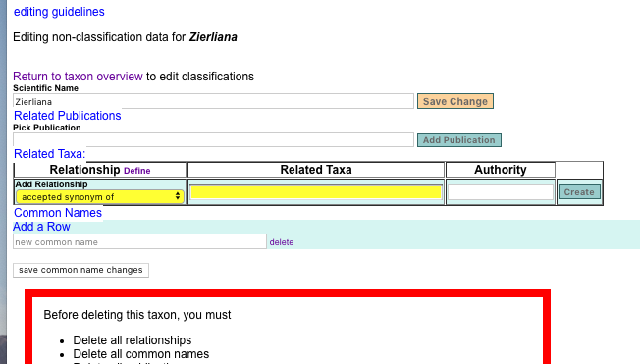Click the Save Change button
640x364 pixels.
tap(455, 101)
